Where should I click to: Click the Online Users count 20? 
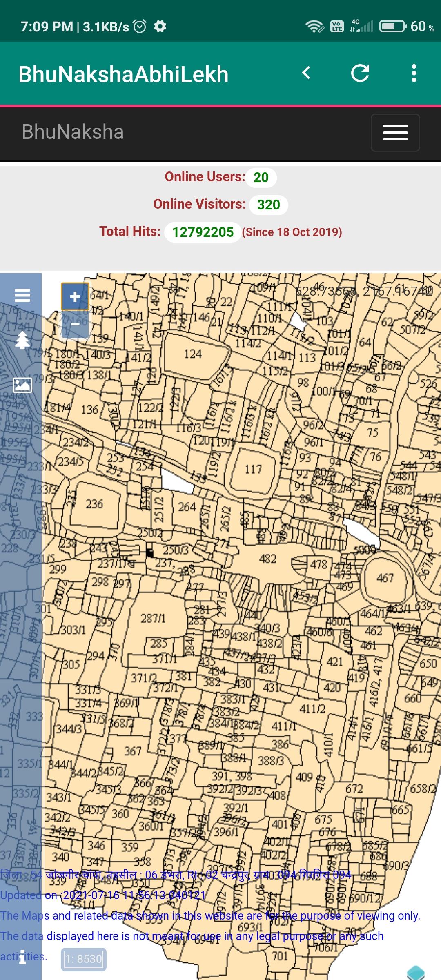(261, 177)
